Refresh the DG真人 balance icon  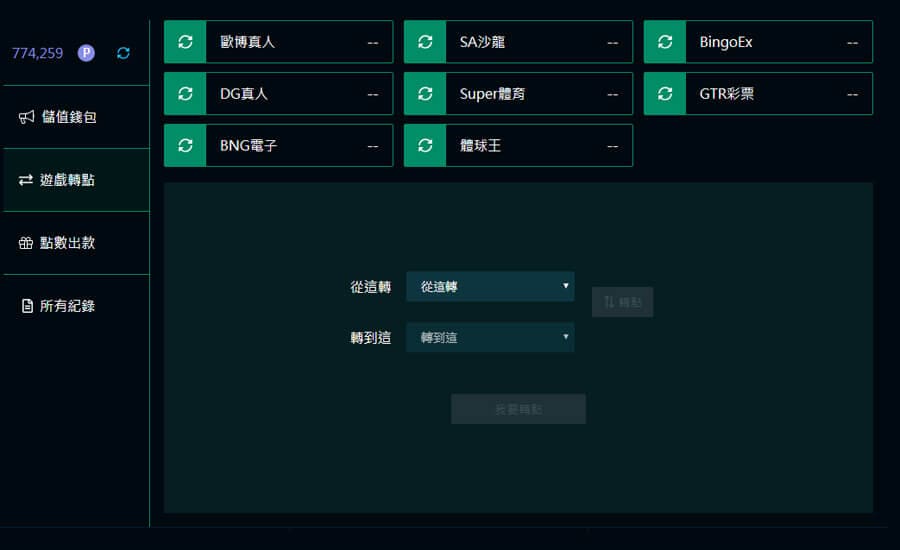click(185, 94)
